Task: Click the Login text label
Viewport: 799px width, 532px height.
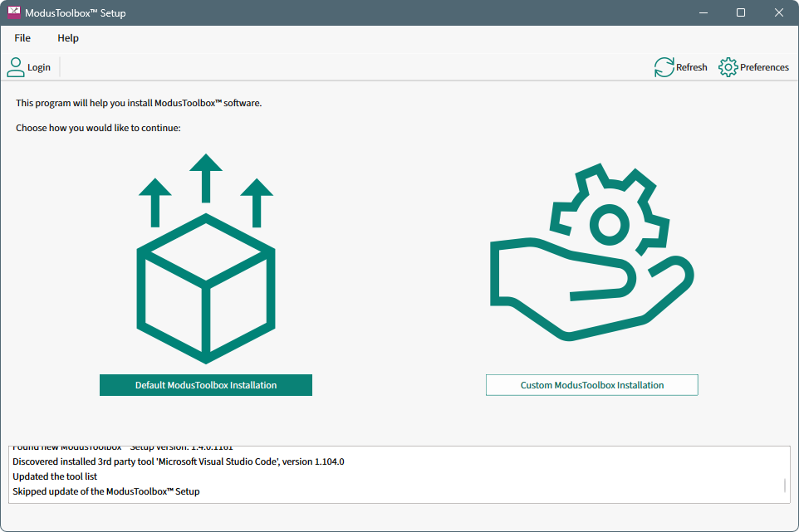Action: coord(39,67)
